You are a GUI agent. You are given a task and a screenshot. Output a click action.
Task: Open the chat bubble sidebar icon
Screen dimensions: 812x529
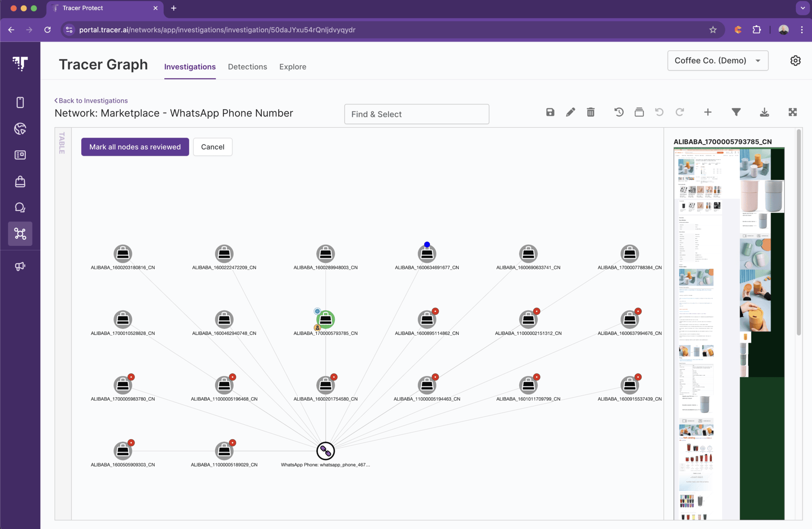coord(20,207)
